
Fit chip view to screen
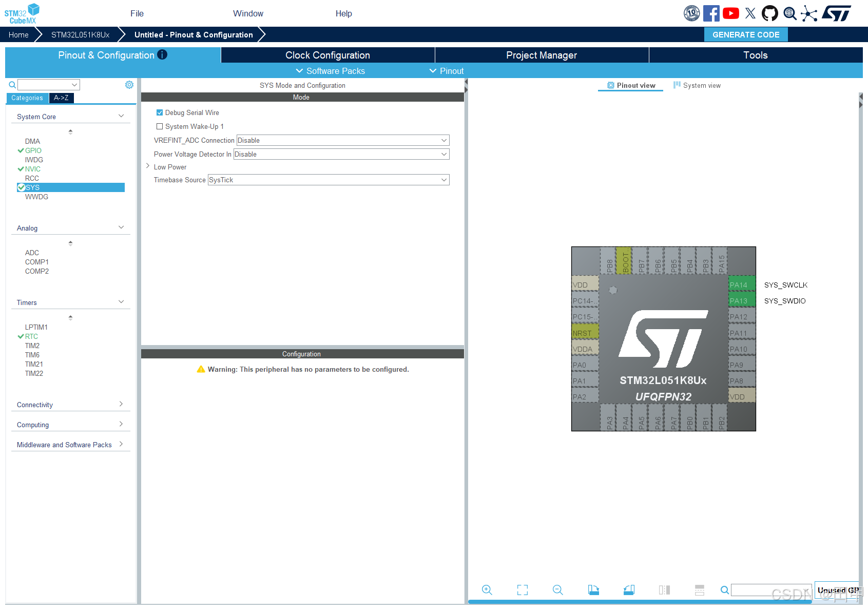(x=523, y=590)
